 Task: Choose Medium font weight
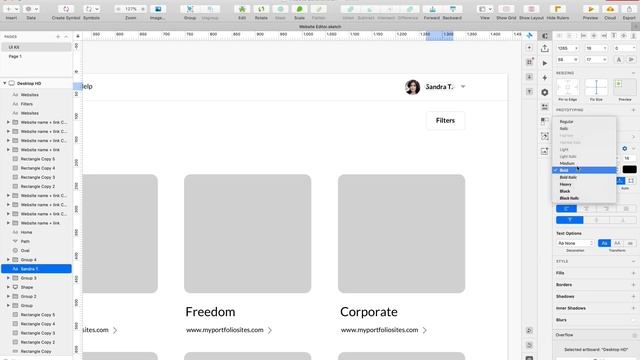point(584,163)
